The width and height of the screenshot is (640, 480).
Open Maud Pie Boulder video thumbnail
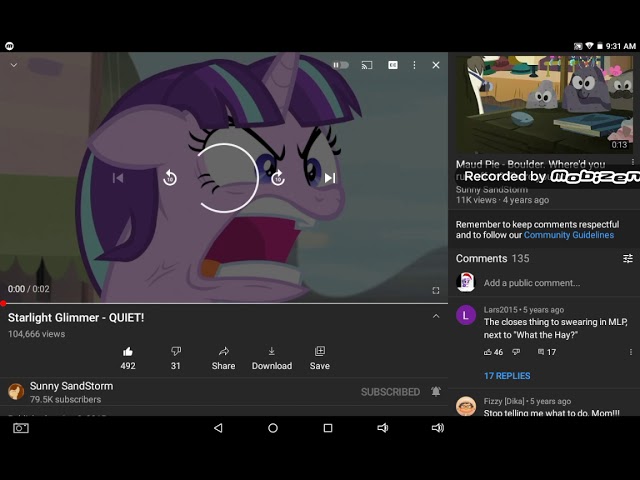point(544,104)
